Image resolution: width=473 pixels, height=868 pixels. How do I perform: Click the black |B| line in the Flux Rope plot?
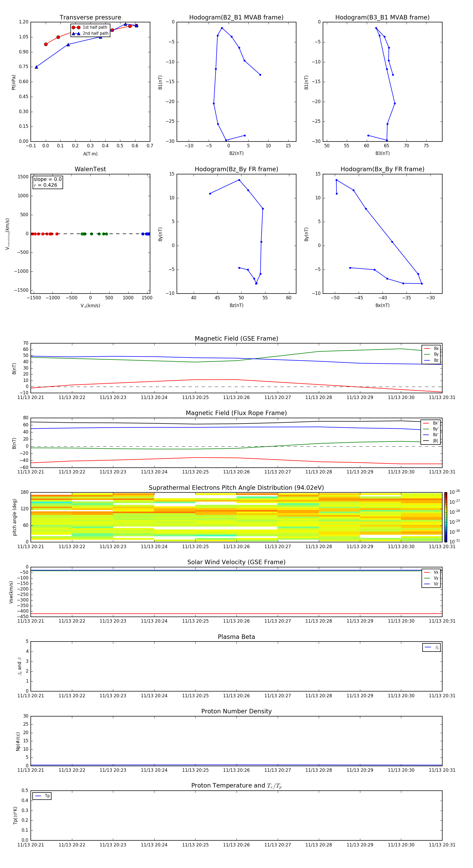236,423
